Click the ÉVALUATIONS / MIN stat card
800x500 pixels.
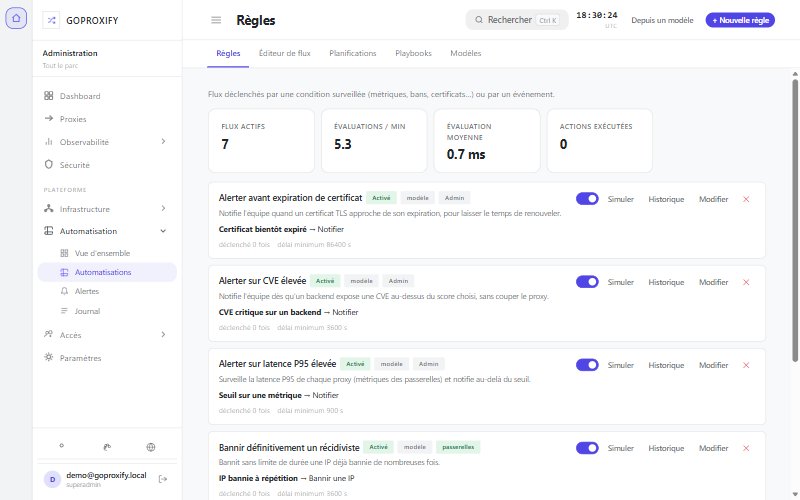pyautogui.click(x=374, y=140)
